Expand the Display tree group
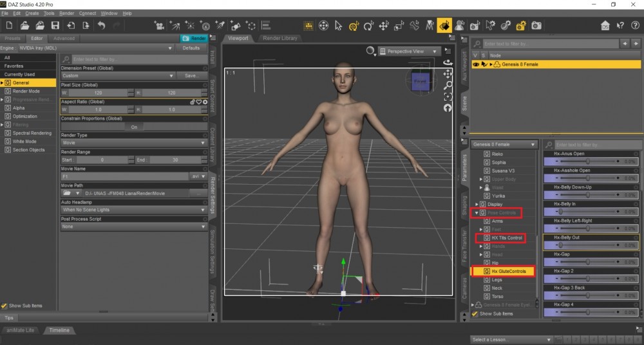 tap(477, 204)
